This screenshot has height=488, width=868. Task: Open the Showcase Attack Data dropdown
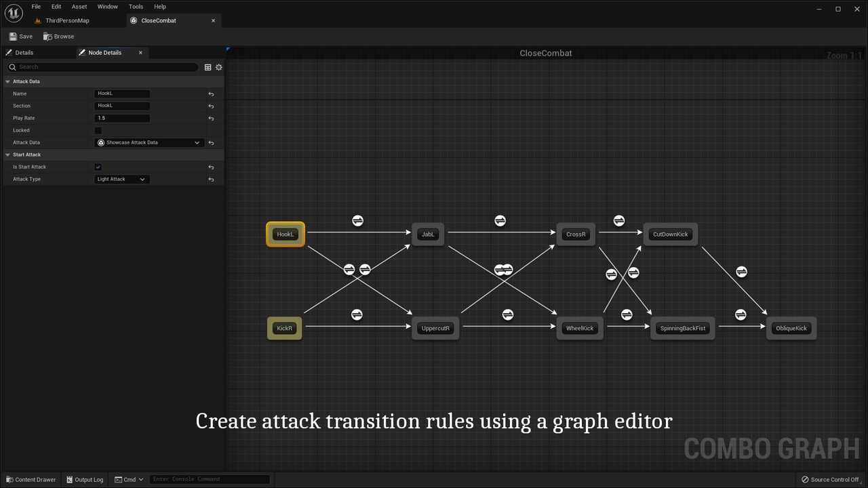(x=149, y=142)
